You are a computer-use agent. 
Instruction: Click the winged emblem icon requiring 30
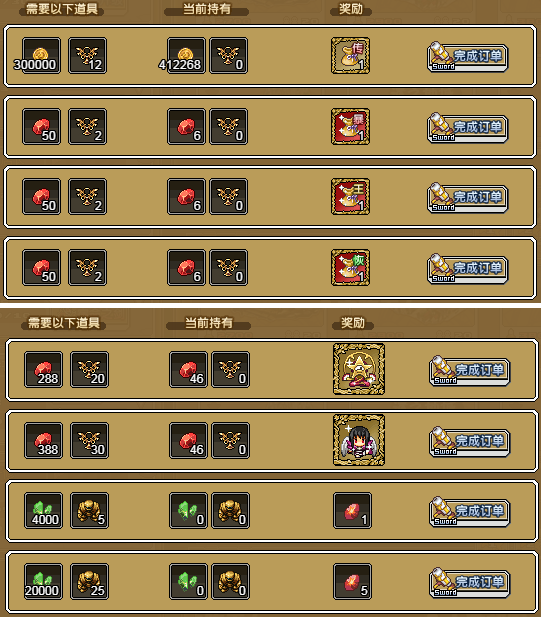point(89,440)
